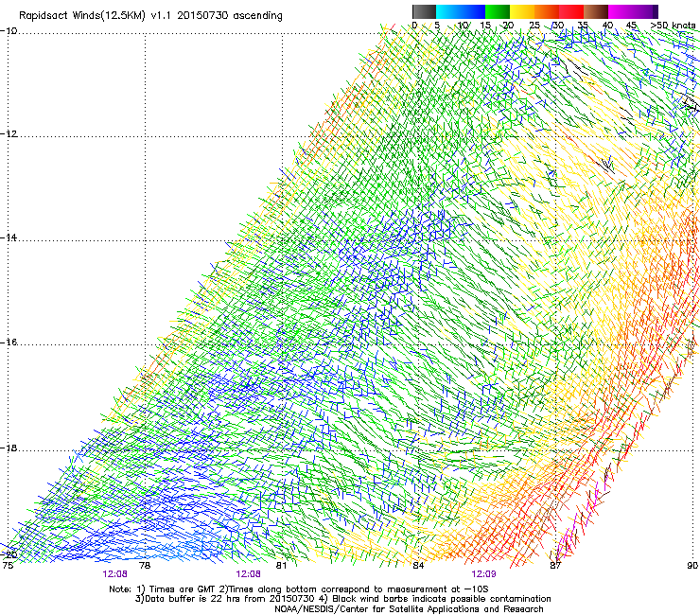Select the orange 25-30 knots legend color
The height and width of the screenshot is (615, 700).
point(547,11)
